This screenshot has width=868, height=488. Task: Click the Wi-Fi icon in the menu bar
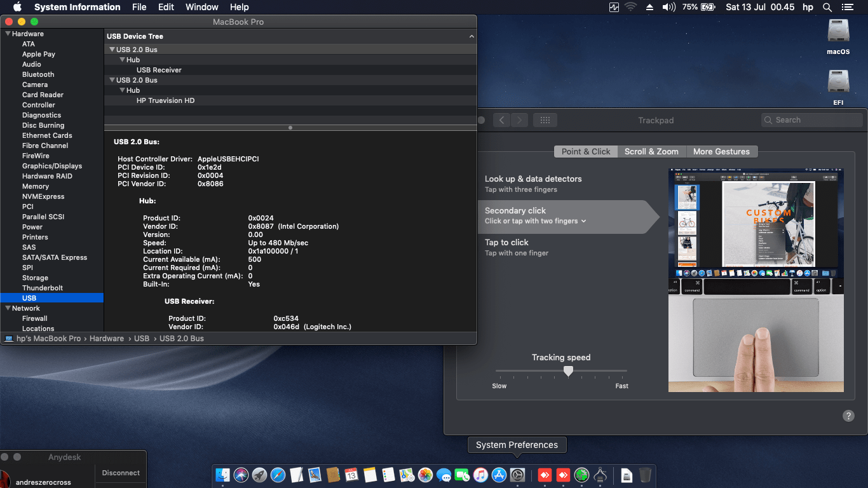[630, 7]
